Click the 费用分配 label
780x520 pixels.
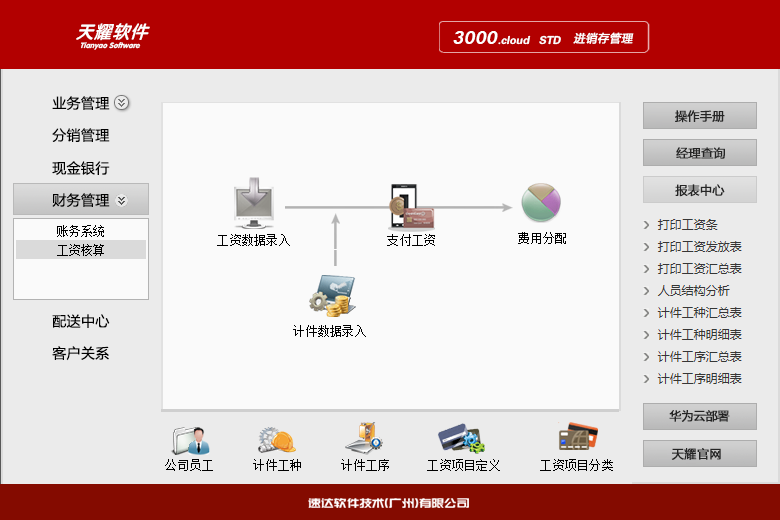coord(542,239)
